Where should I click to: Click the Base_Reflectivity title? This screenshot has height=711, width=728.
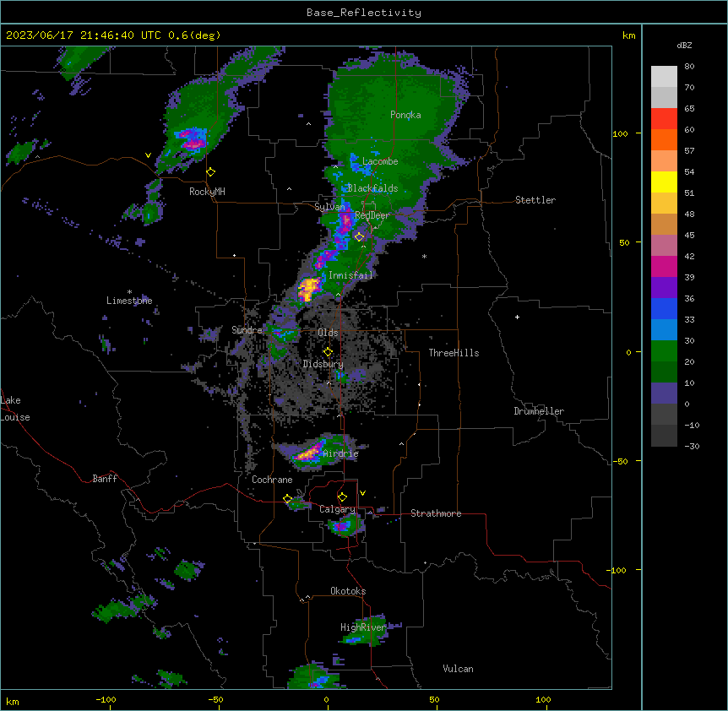pyautogui.click(x=364, y=13)
